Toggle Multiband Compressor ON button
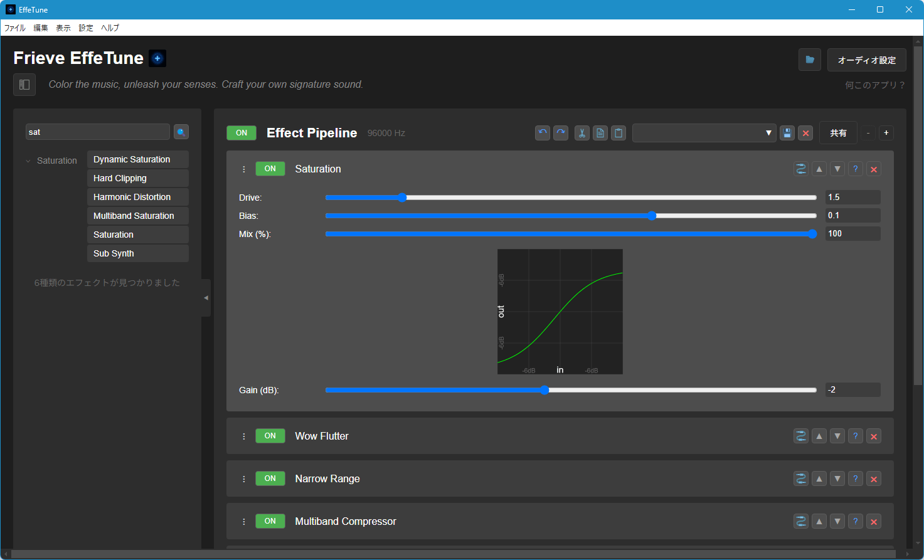 point(270,521)
